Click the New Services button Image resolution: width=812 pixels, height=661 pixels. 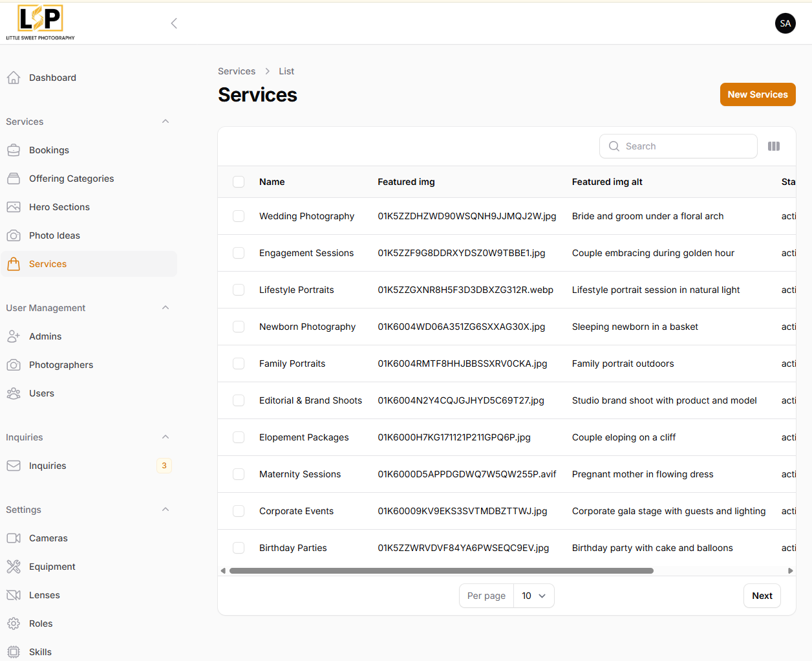pos(757,94)
